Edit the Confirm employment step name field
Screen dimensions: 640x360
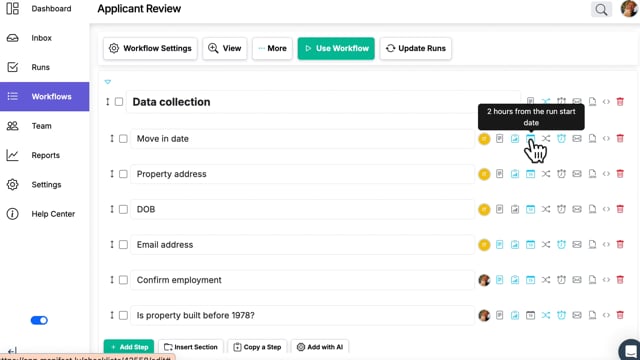tap(302, 280)
